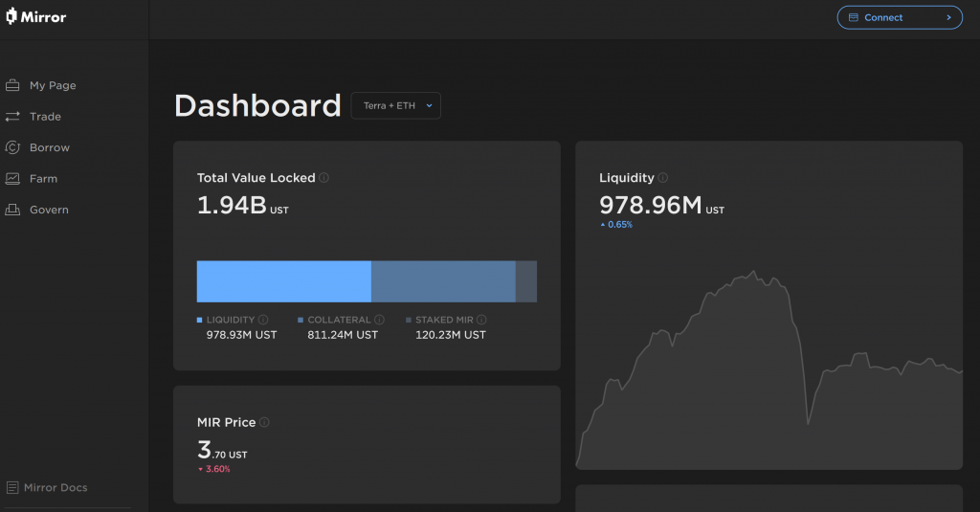The height and width of the screenshot is (512, 980).
Task: Click the Total Value Locked title
Action: (x=256, y=178)
